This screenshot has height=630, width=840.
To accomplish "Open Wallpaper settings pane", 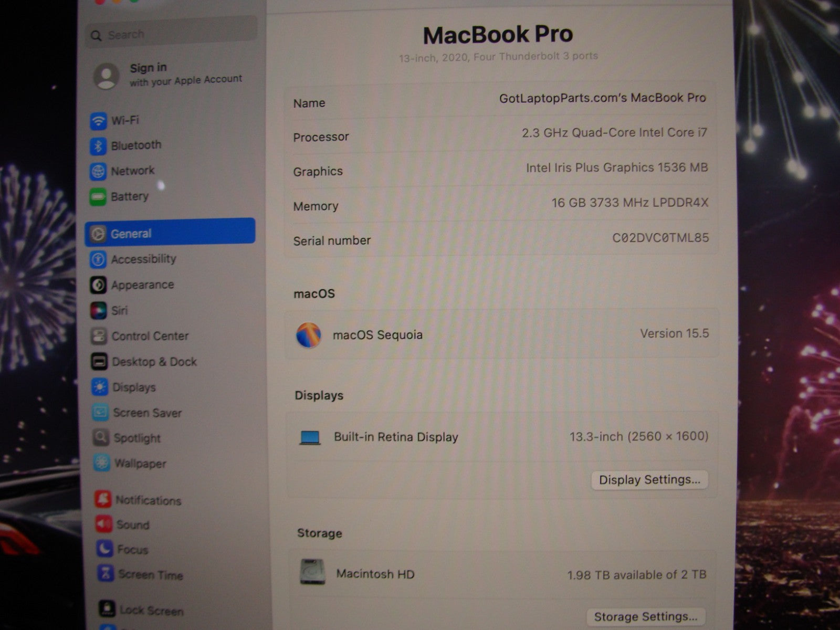I will pos(140,464).
